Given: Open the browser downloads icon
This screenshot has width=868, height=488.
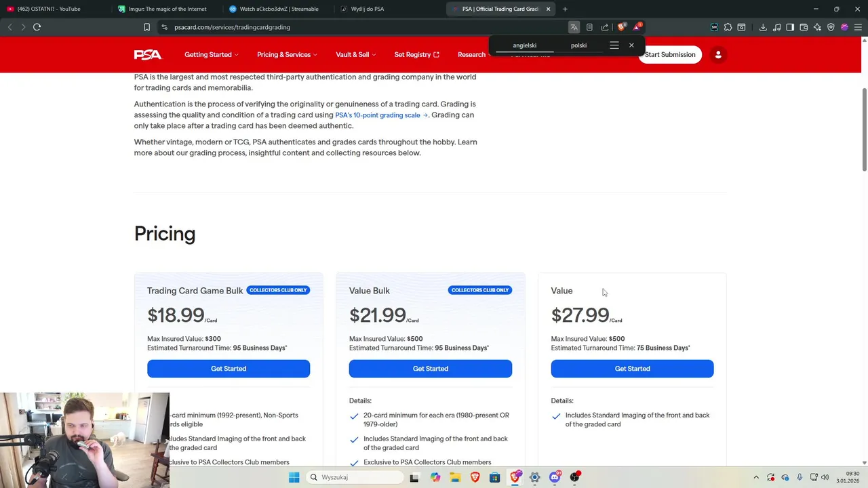Looking at the screenshot, I should coord(763,27).
